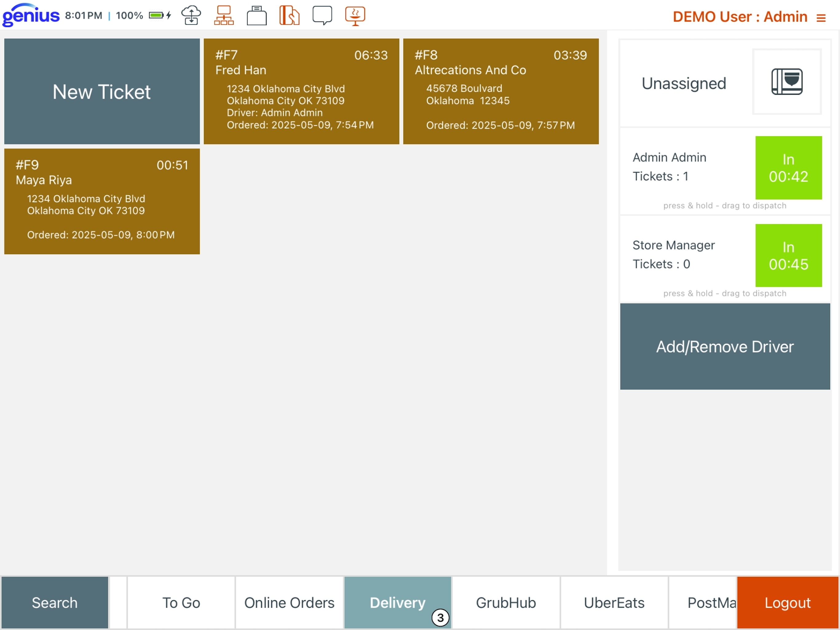Click '45678 Boulvard' address line
Screen dimensions: 840x630
pos(464,88)
